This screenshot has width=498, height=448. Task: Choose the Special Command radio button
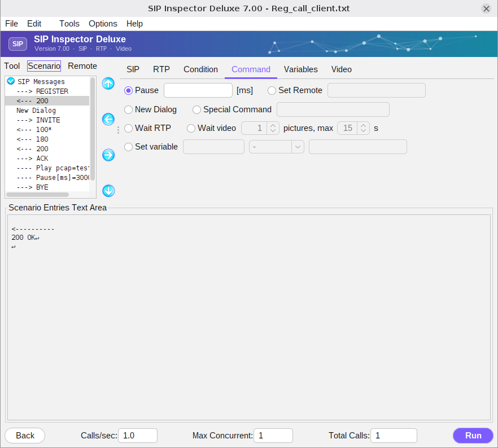pos(196,110)
